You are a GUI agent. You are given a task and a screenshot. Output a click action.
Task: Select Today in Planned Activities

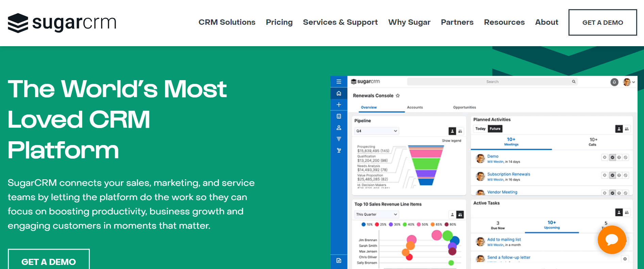click(480, 129)
